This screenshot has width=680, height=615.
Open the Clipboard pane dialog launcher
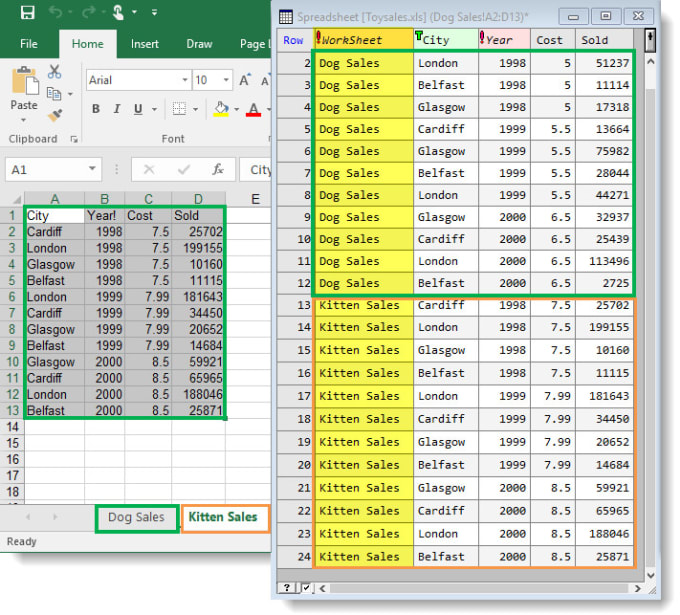tap(74, 139)
